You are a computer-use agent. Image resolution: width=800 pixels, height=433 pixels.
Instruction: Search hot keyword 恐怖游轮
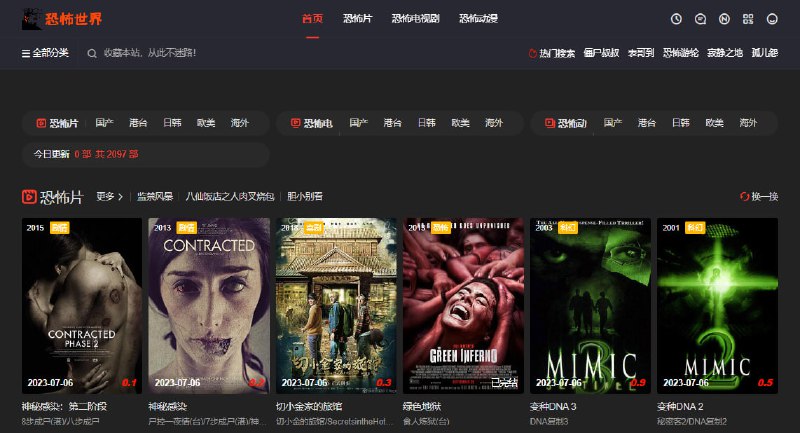click(681, 53)
